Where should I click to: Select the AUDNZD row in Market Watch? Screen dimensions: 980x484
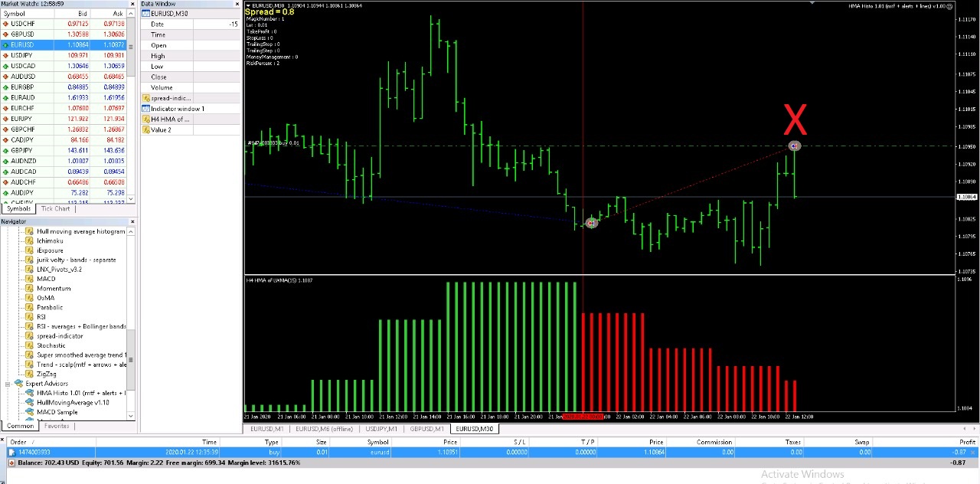pyautogui.click(x=65, y=161)
